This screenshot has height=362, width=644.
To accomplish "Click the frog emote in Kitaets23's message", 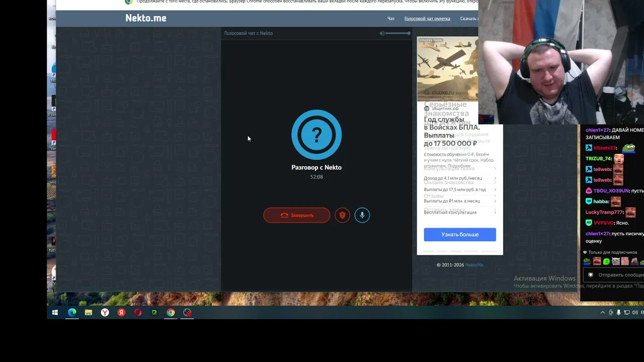I will pos(628,148).
